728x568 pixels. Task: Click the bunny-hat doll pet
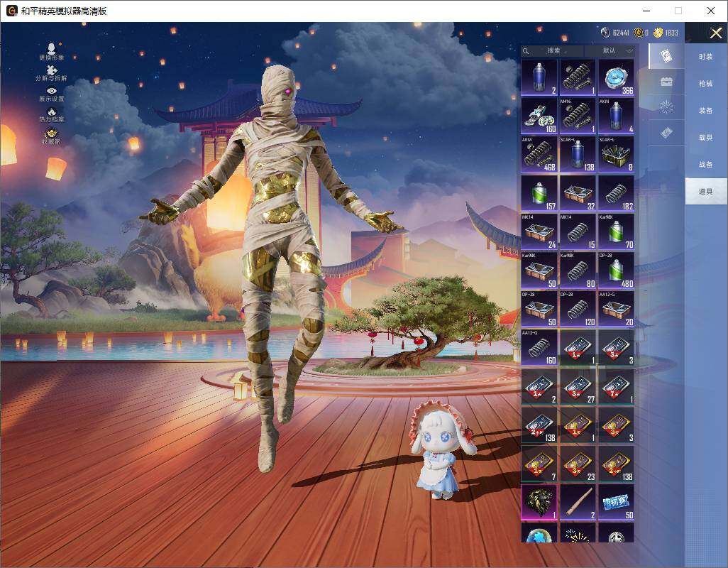pos(440,449)
